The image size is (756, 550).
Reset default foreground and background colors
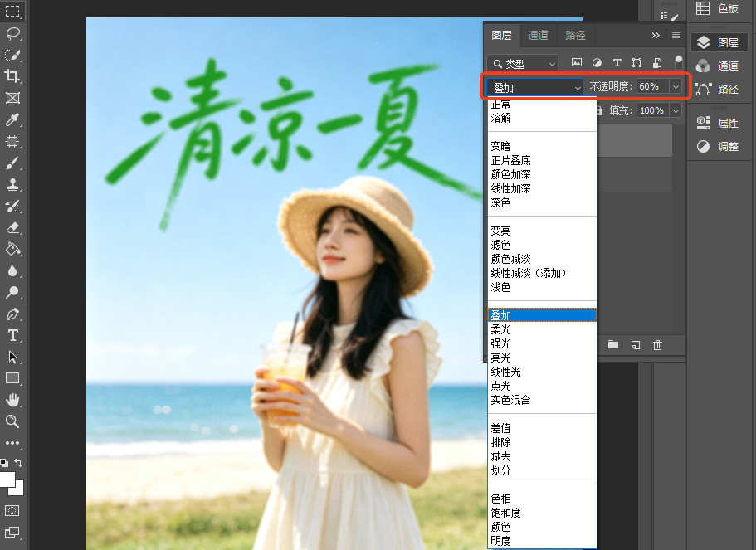coord(4,463)
